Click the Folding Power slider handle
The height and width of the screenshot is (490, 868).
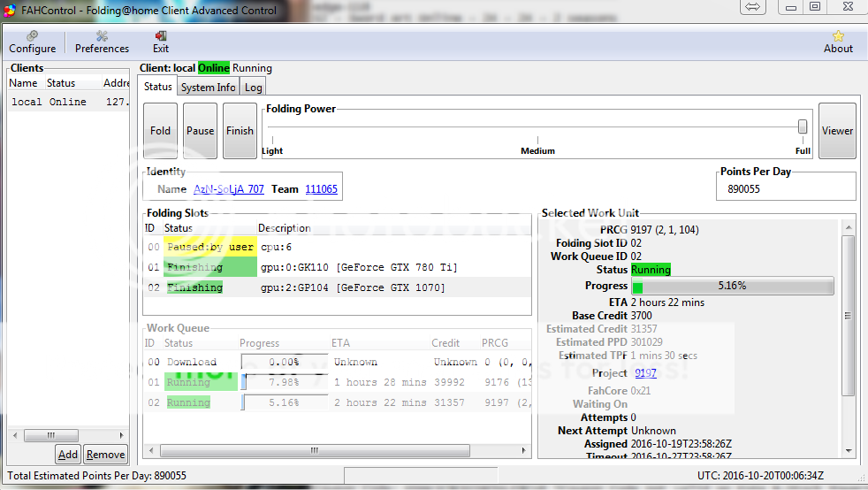click(803, 126)
